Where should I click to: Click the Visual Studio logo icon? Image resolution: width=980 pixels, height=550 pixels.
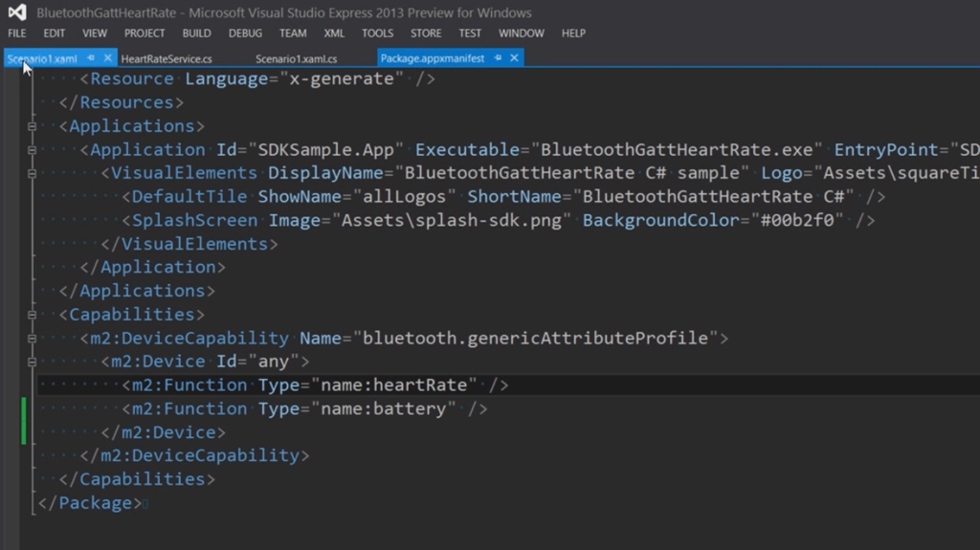coord(17,12)
